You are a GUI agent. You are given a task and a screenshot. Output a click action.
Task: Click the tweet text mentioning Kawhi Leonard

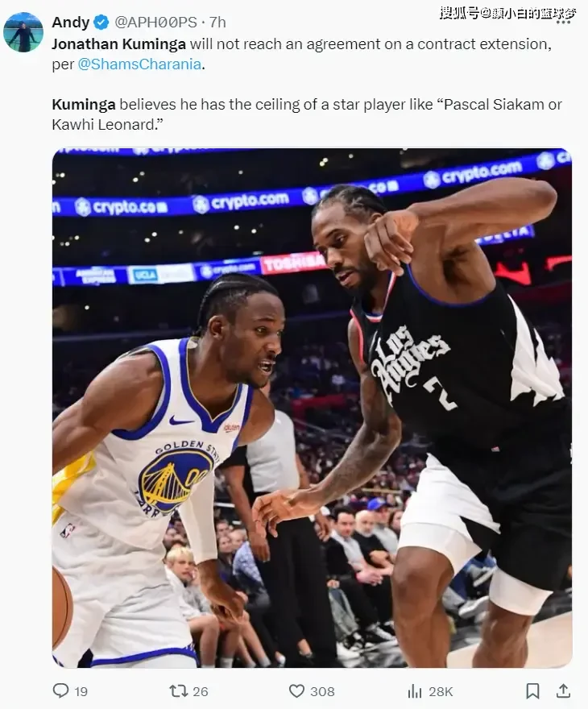pos(306,114)
